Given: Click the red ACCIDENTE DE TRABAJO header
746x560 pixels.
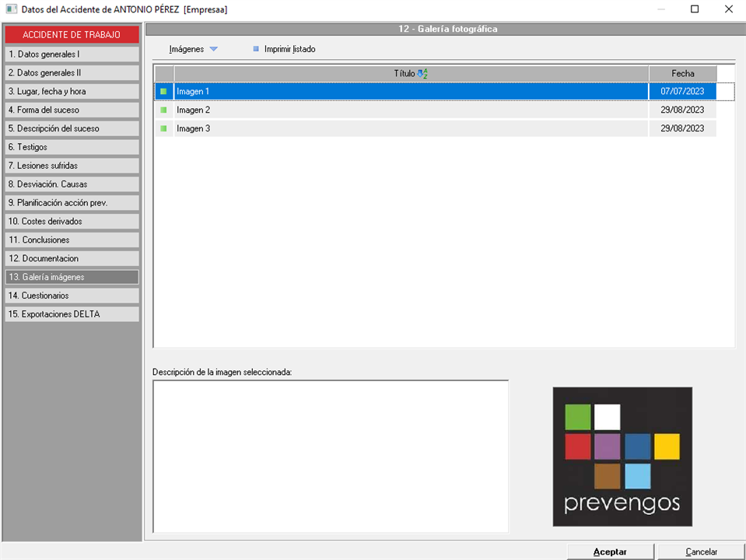Looking at the screenshot, I should pos(72,35).
